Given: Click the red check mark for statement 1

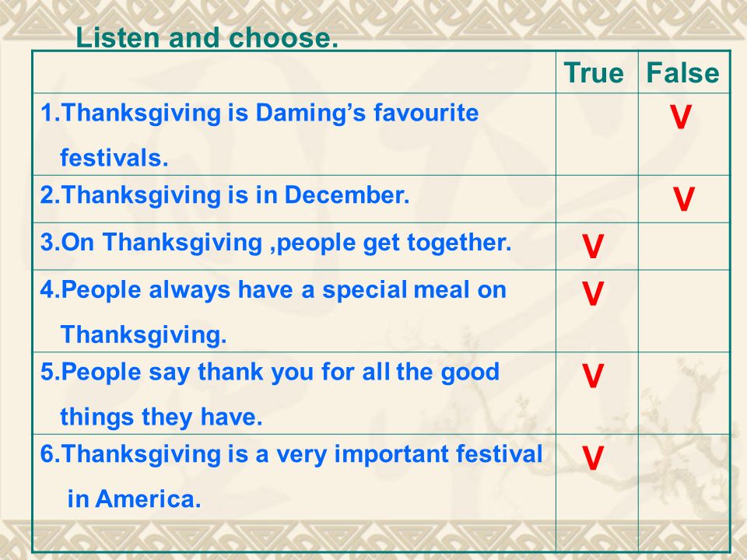Looking at the screenshot, I should pos(680,117).
